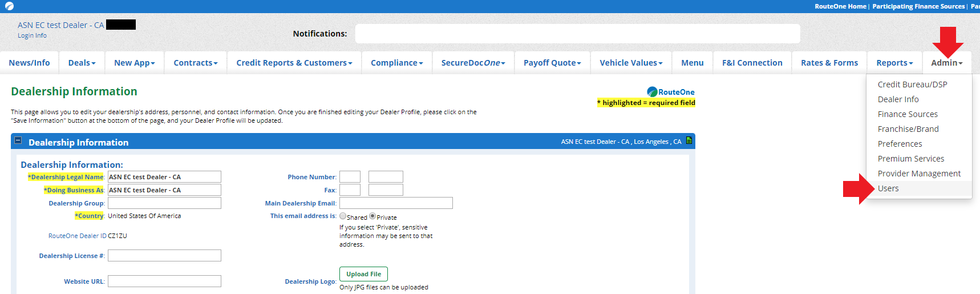The width and height of the screenshot is (980, 294).
Task: Expand the Reports dropdown menu
Action: coord(895,63)
